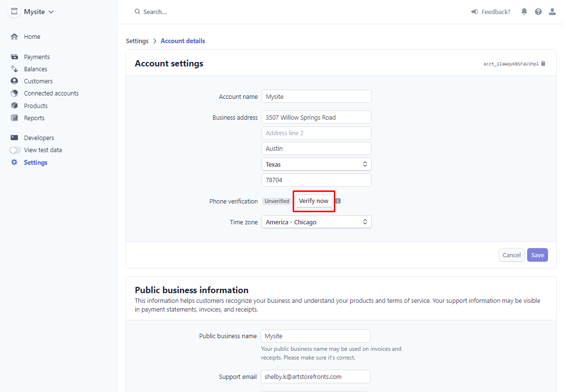Open the Reports section
This screenshot has height=392, width=564.
35,118
